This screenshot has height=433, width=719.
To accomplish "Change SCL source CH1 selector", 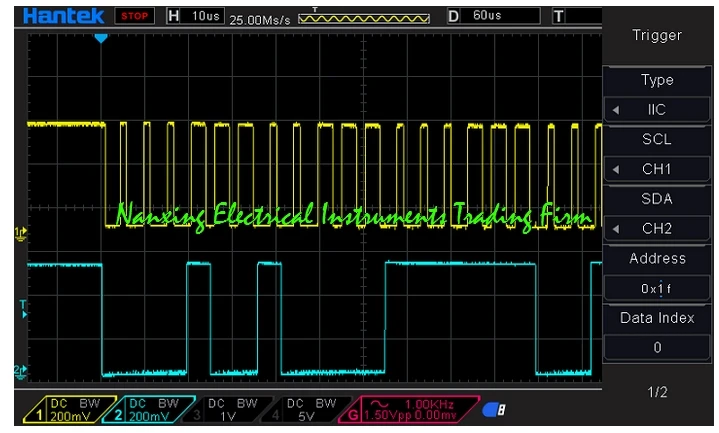I will pos(657,169).
